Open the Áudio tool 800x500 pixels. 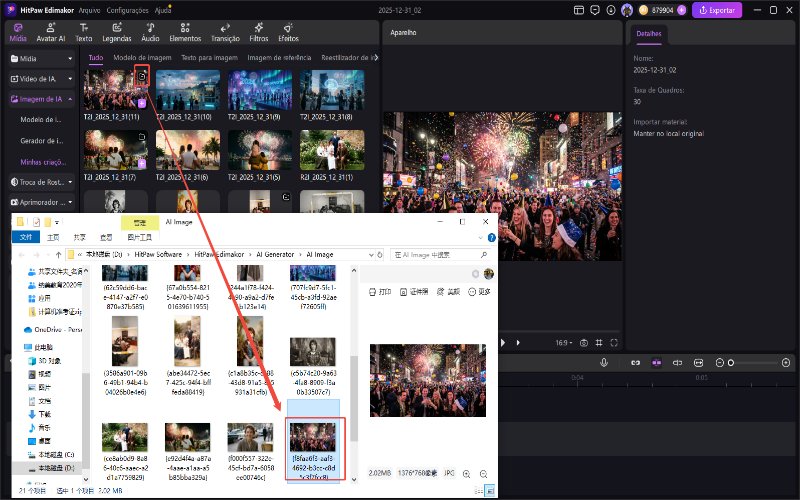(150, 32)
